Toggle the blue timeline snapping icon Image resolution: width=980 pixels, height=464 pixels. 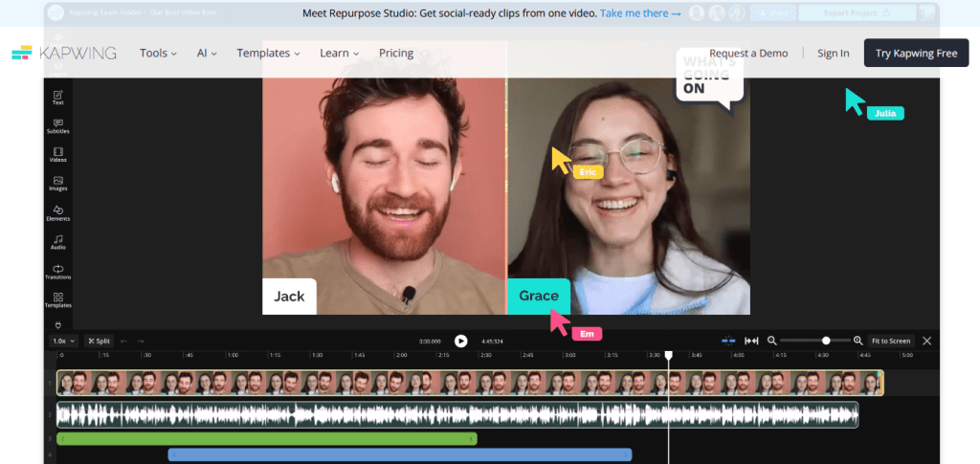728,341
